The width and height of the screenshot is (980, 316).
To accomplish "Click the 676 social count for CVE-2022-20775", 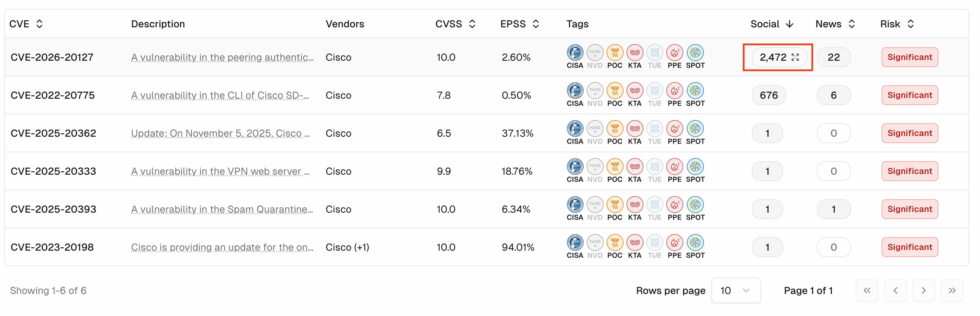I will coord(769,95).
